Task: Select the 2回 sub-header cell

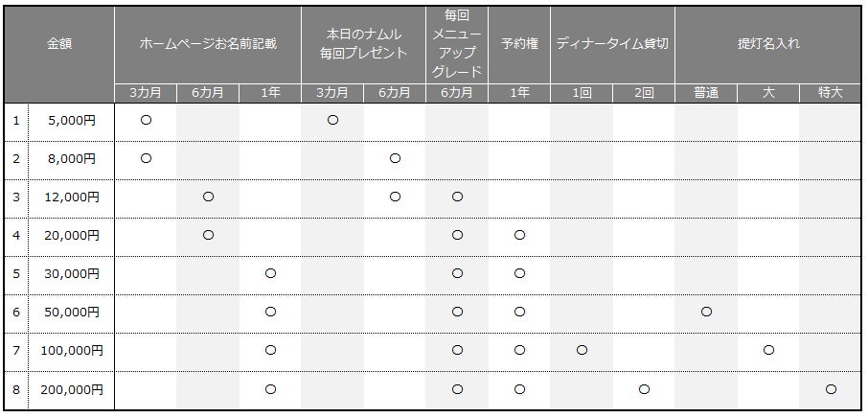Action: tap(644, 93)
